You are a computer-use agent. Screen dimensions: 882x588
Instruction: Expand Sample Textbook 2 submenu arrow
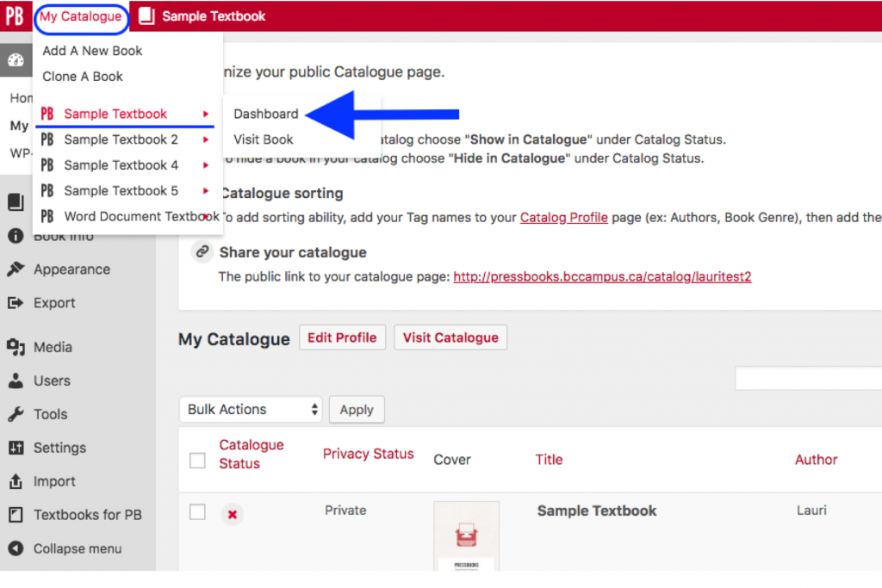tap(206, 139)
